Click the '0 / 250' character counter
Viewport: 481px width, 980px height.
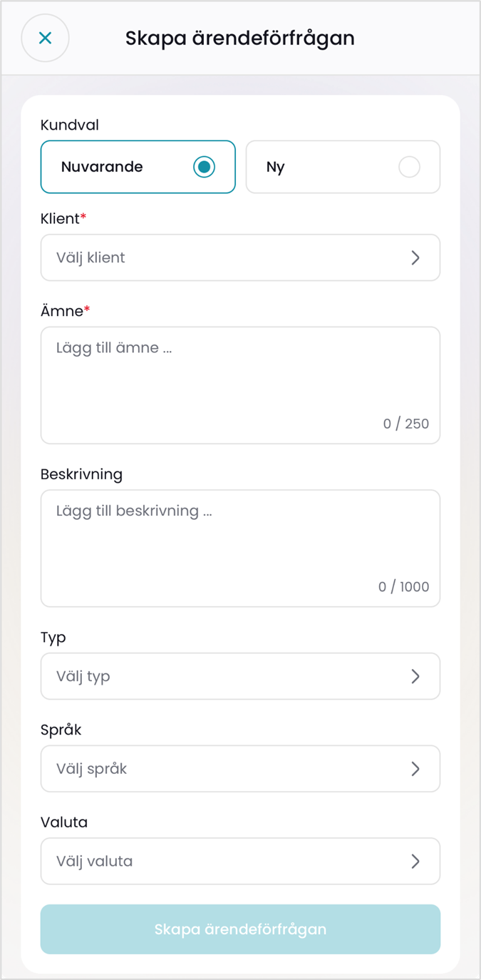point(406,424)
